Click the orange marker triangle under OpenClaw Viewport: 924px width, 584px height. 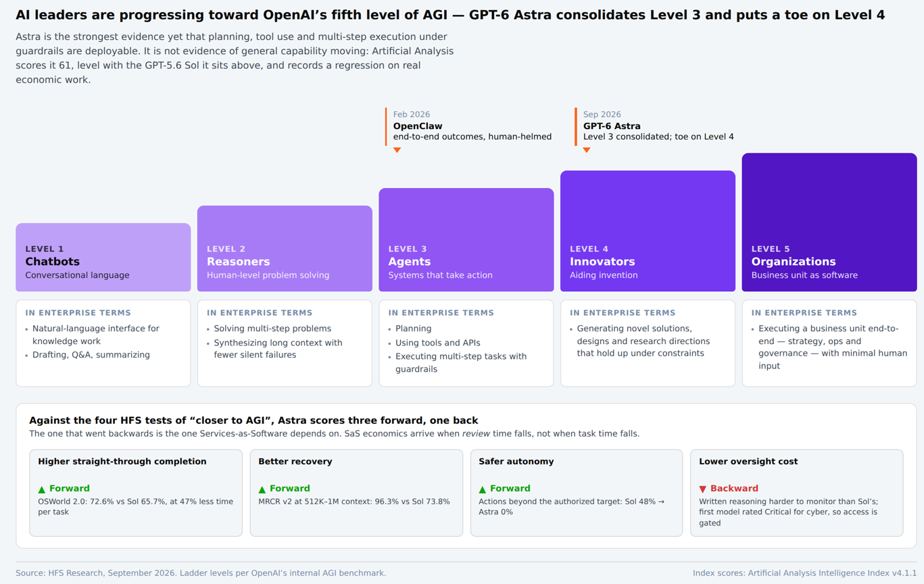coord(397,150)
